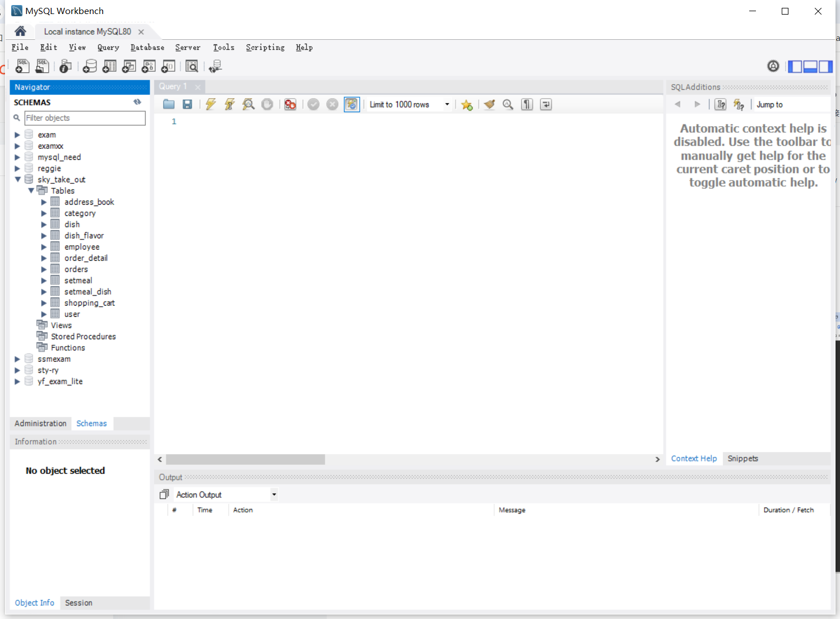
Task: Open script file in query editor
Action: pyautogui.click(x=169, y=104)
